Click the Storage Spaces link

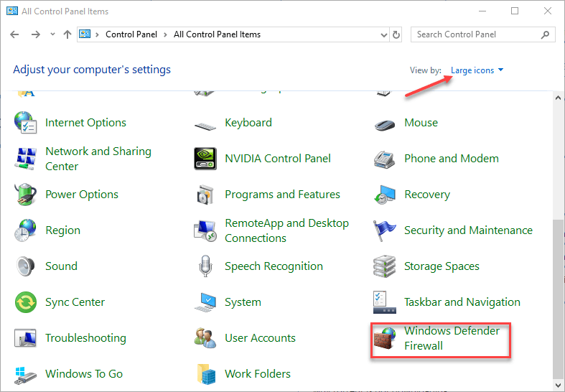point(442,266)
